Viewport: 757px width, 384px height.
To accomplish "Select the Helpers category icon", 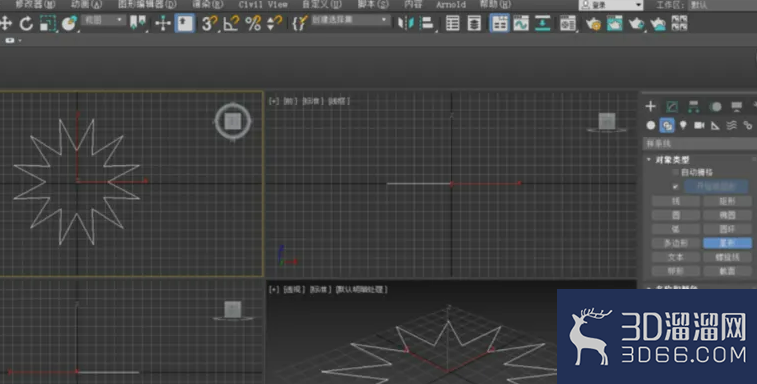I will click(715, 126).
